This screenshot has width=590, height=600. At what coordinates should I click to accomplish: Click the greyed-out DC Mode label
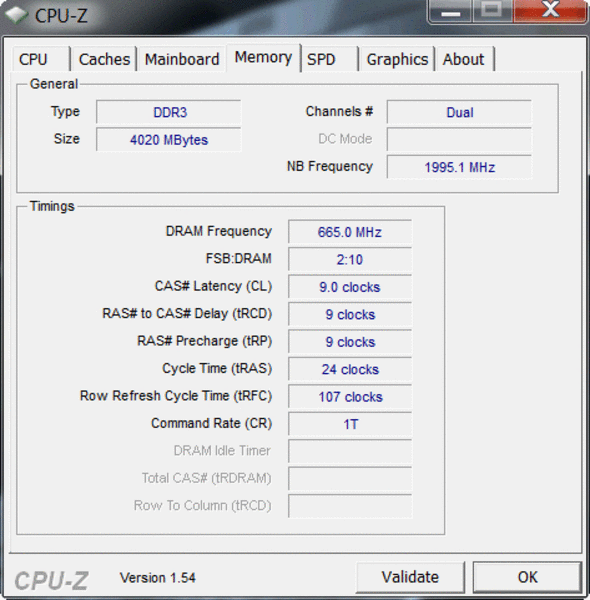(x=345, y=139)
